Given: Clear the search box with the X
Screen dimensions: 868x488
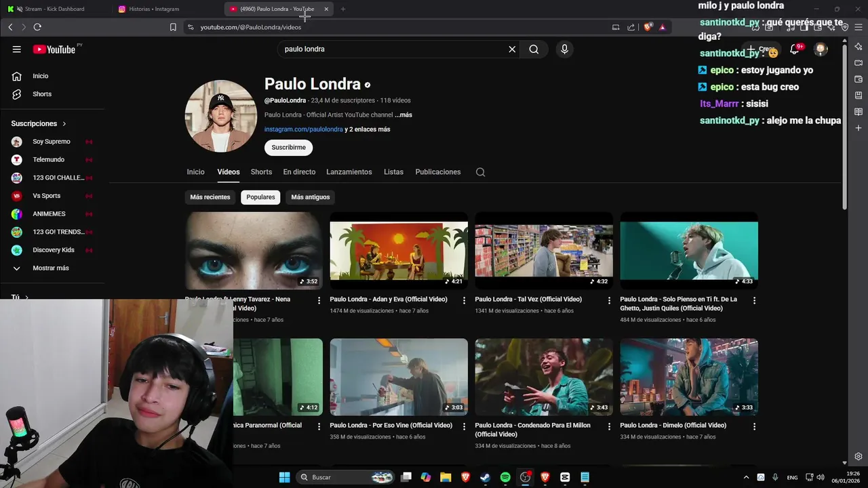Looking at the screenshot, I should [x=512, y=49].
